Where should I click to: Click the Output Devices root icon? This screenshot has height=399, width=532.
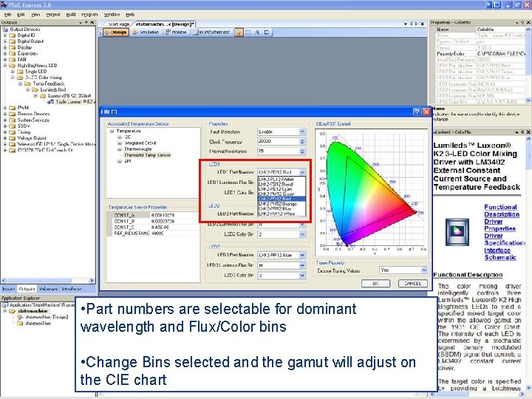pyautogui.click(x=5, y=29)
